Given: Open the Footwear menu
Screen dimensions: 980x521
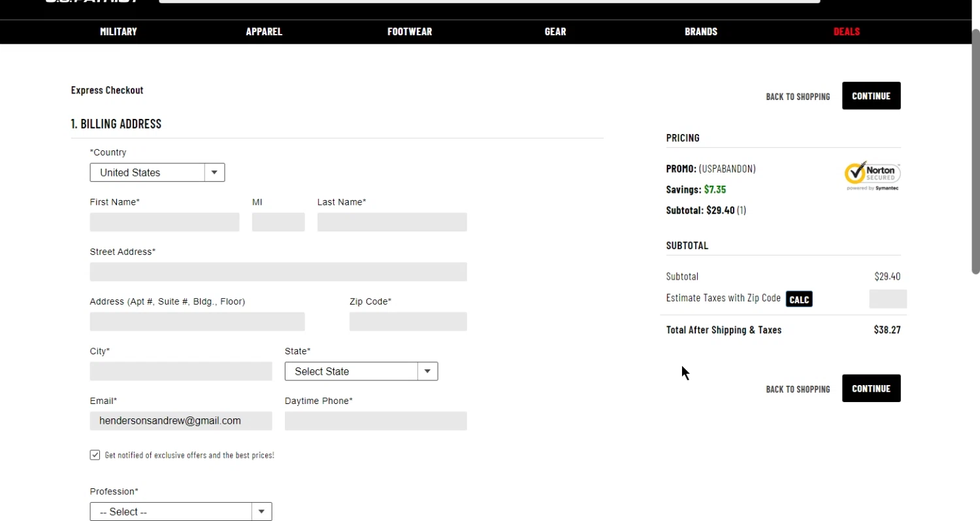Looking at the screenshot, I should pos(410,31).
